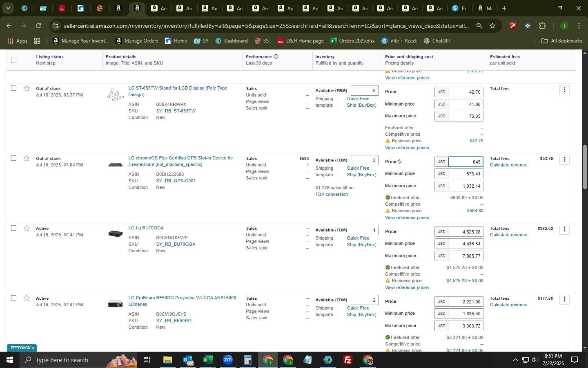The height and width of the screenshot is (368, 588).
Task: Open the browser Extensions puzzle icon
Action: coord(542,26)
